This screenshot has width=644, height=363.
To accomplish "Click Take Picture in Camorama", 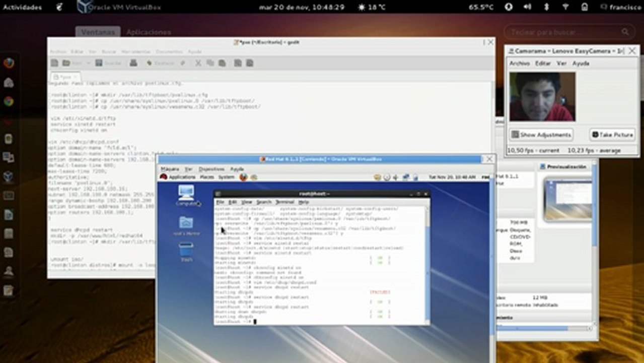I will 613,135.
